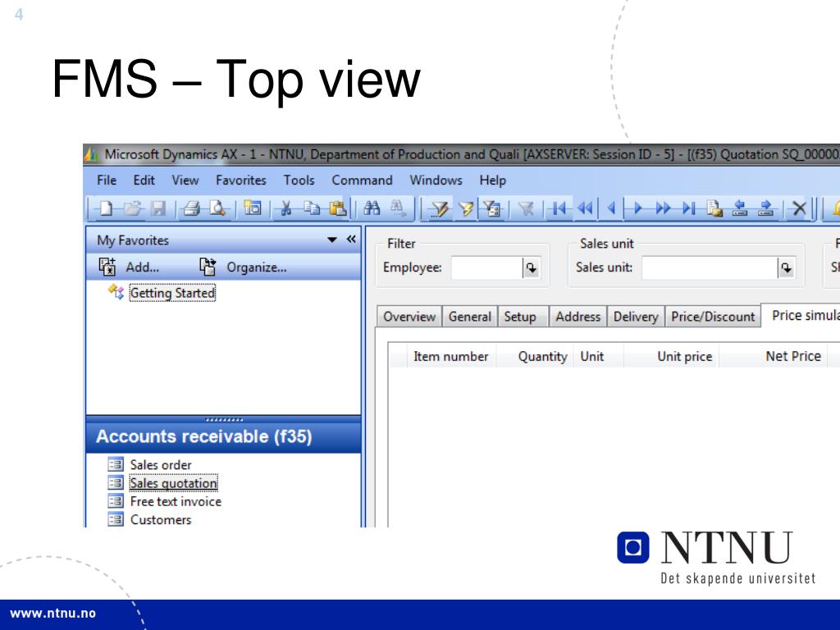
Task: Open the File menu
Action: [x=107, y=180]
